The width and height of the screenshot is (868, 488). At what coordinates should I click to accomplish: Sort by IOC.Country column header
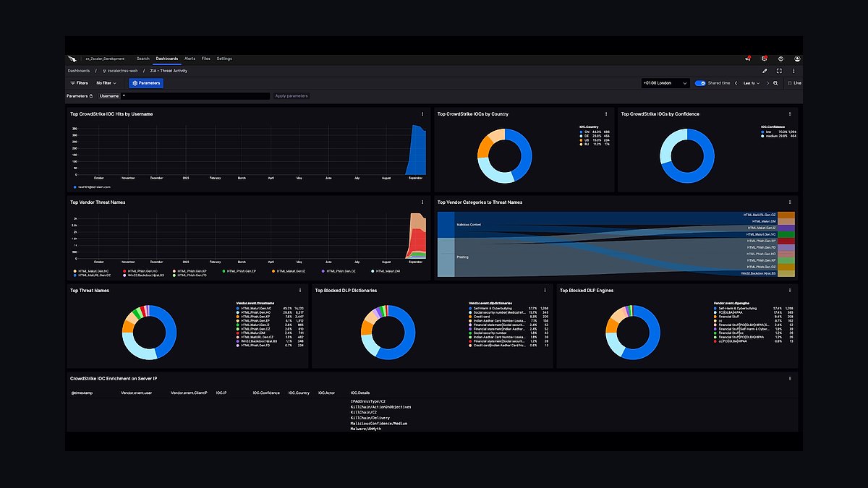pyautogui.click(x=299, y=393)
